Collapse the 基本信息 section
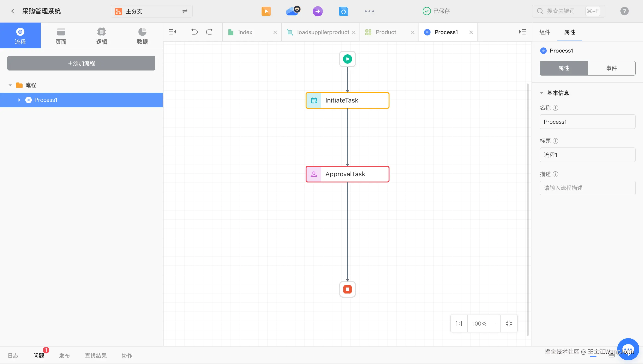 [x=541, y=93]
